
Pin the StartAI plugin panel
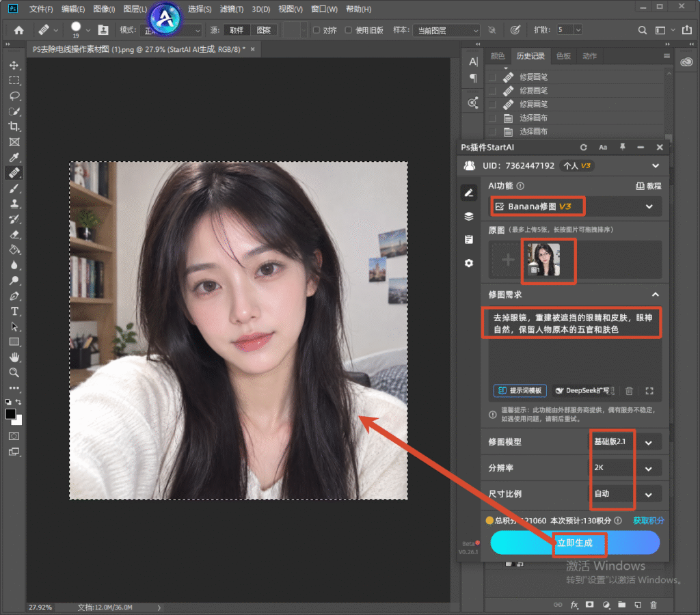622,147
